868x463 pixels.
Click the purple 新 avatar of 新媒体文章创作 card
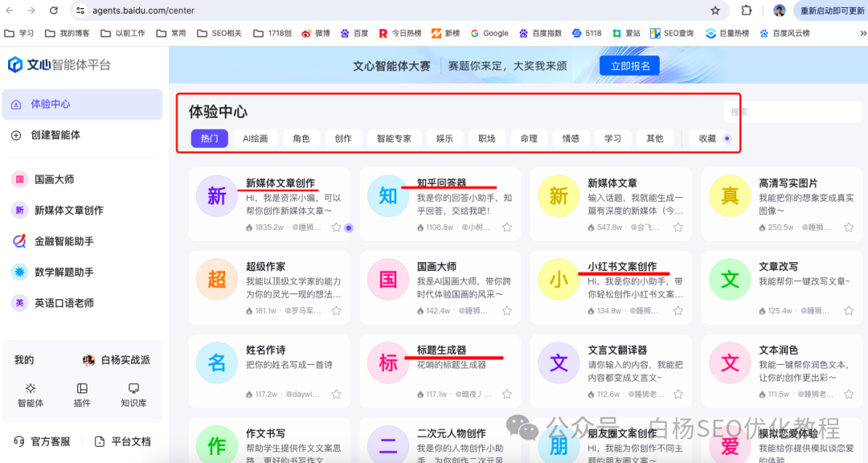[216, 195]
